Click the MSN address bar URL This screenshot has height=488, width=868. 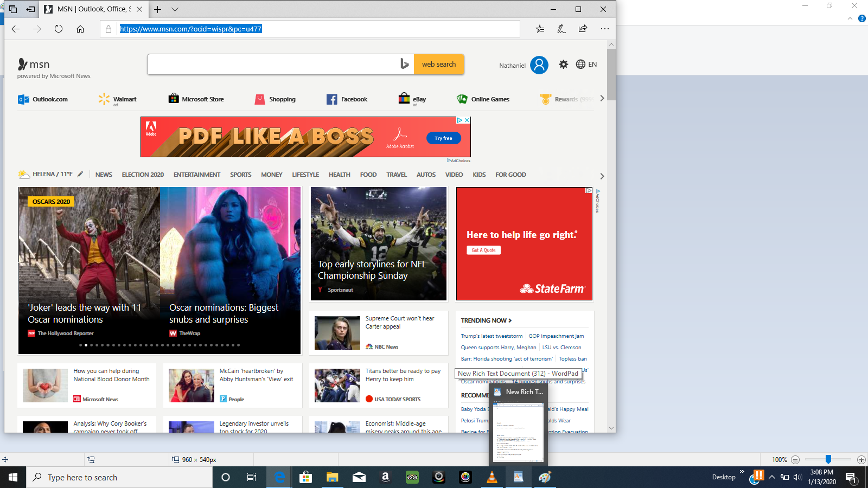click(x=190, y=29)
